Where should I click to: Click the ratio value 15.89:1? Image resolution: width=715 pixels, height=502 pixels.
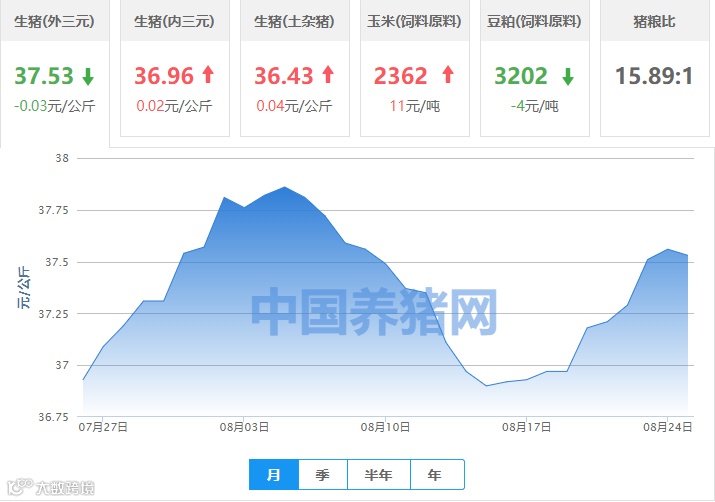pos(654,76)
